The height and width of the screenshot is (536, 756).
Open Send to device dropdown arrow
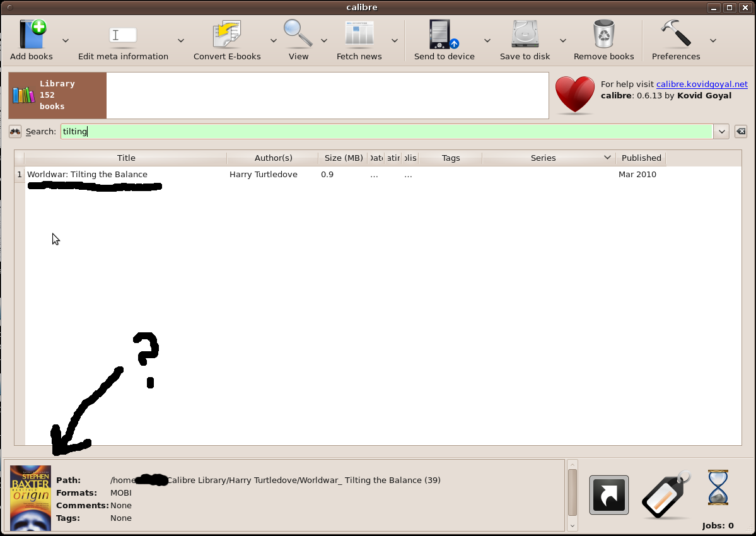(x=487, y=40)
